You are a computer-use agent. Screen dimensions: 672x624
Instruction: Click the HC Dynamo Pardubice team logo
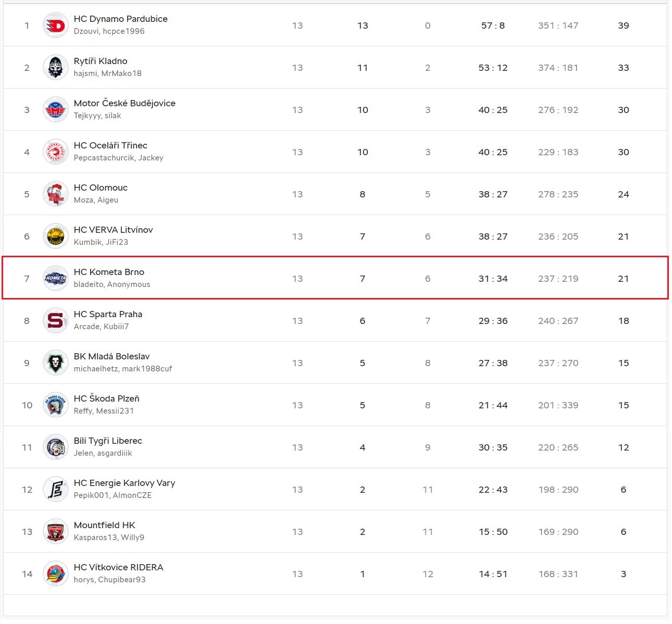click(x=55, y=26)
